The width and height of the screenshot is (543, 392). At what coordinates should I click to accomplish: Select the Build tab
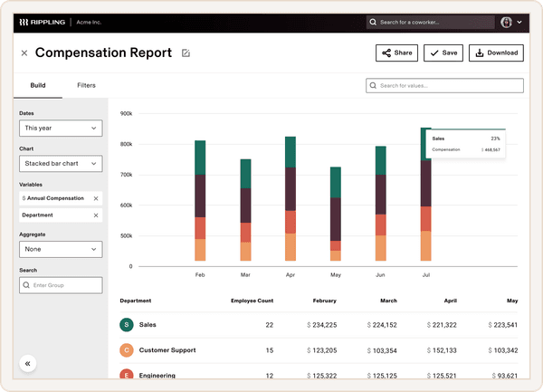[x=38, y=85]
